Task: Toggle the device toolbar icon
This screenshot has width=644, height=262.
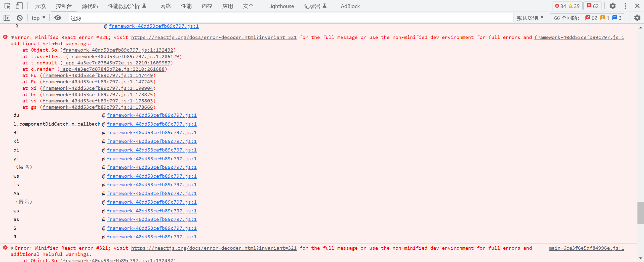Action: click(19, 6)
